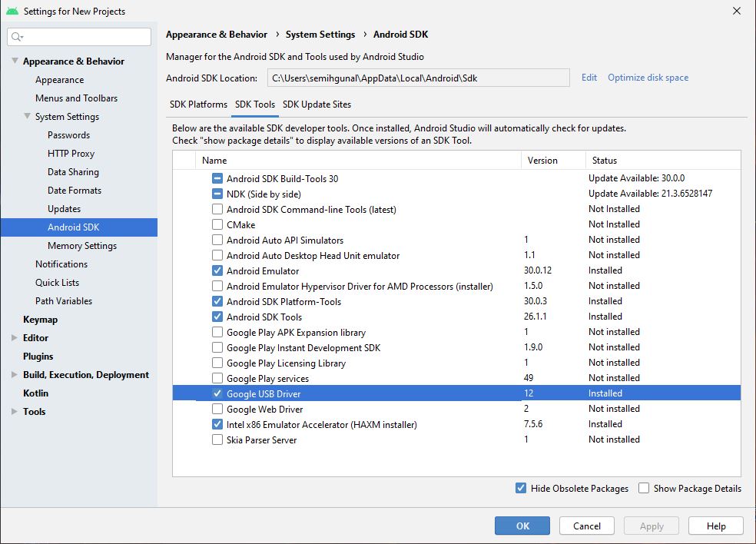Open Help for this dialog
This screenshot has width=756, height=544.
[x=716, y=526]
